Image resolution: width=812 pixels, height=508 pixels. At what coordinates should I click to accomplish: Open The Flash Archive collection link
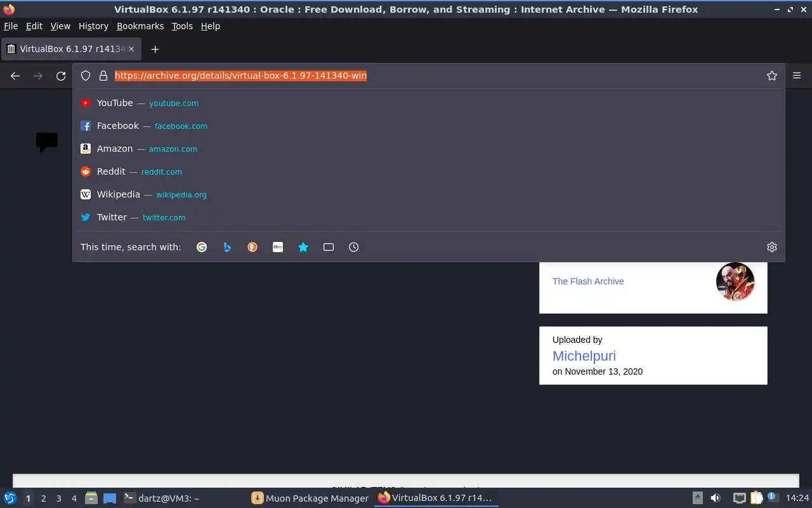point(588,281)
